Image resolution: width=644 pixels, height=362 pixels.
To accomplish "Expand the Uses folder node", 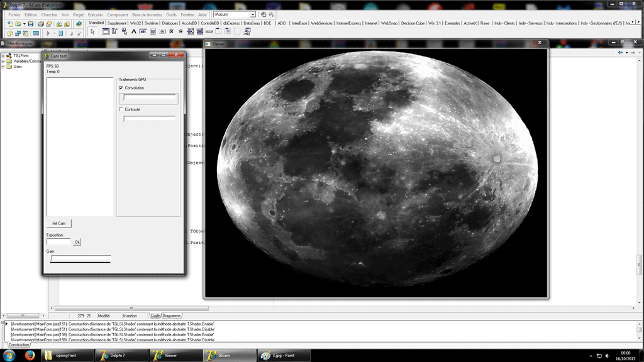I will (3, 66).
